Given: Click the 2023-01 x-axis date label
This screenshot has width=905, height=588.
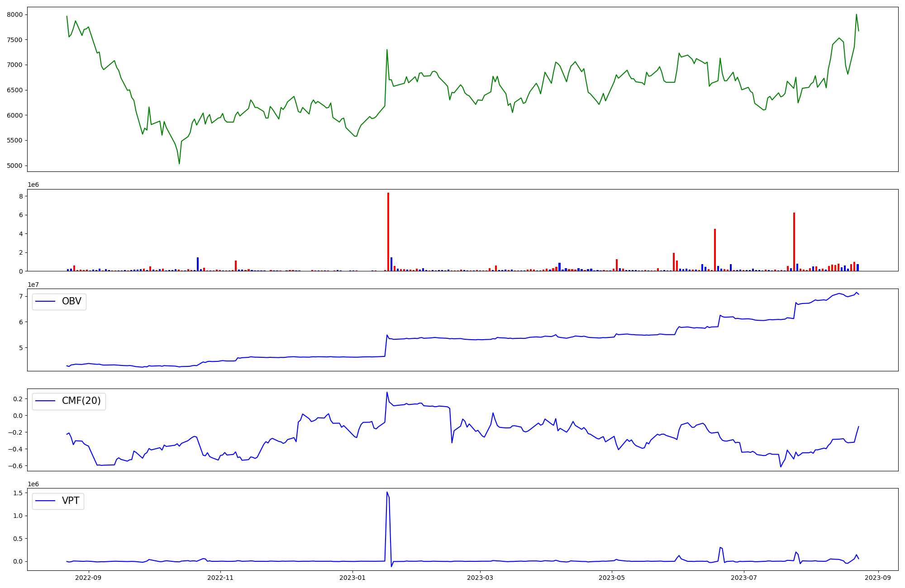Looking at the screenshot, I should coord(352,578).
